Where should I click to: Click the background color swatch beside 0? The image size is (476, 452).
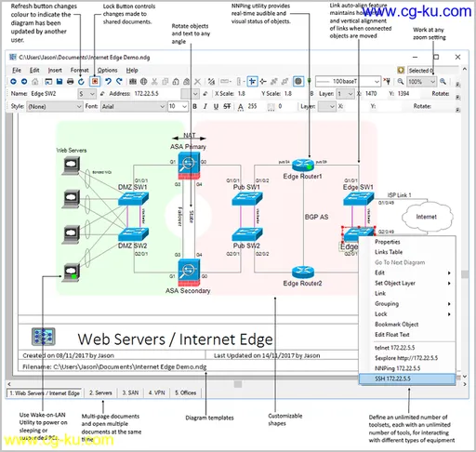[271, 107]
